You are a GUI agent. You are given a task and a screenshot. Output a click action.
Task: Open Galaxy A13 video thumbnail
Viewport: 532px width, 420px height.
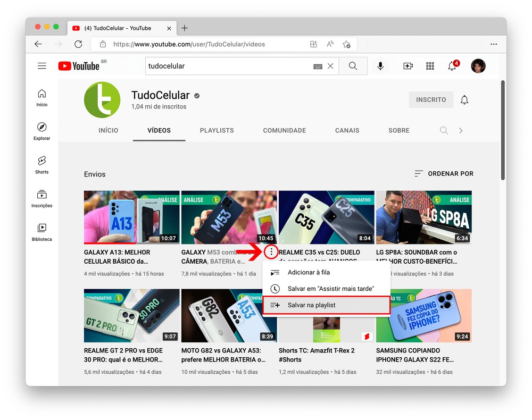point(131,217)
